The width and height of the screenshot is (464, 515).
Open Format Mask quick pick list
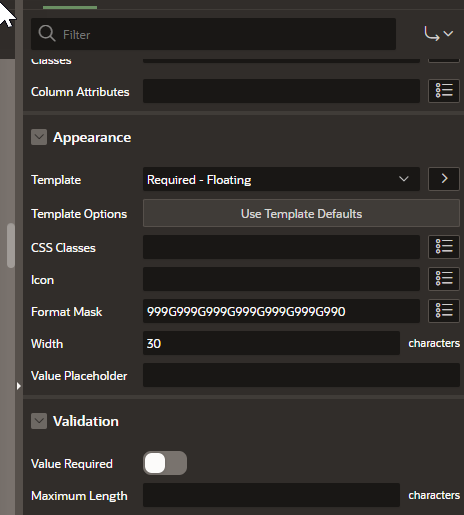444,311
